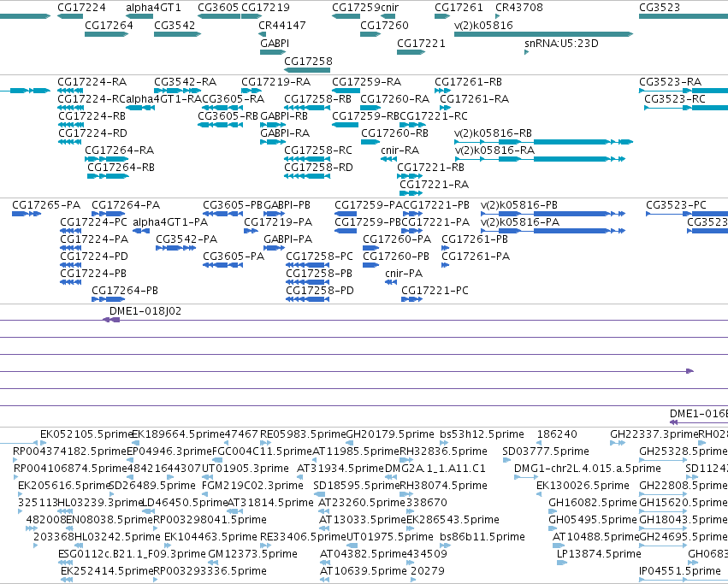
Task: Click EST label IP04551.5prime
Action: pos(680,570)
